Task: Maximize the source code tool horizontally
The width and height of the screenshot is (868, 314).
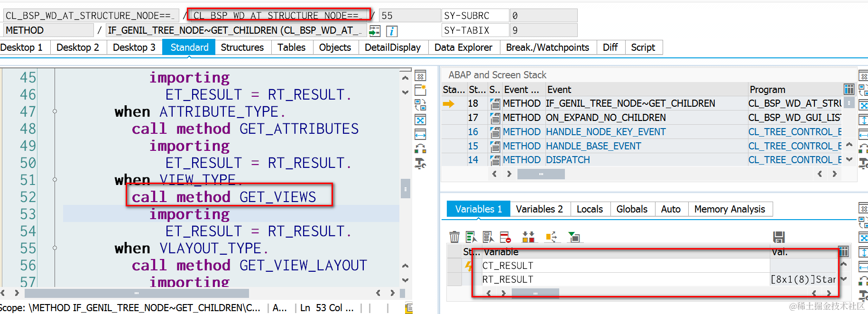Action: (x=420, y=134)
